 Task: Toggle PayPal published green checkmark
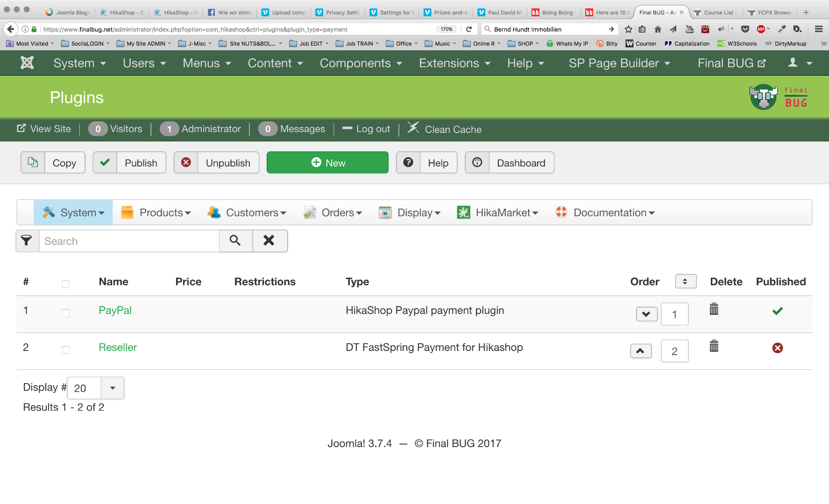pyautogui.click(x=777, y=311)
